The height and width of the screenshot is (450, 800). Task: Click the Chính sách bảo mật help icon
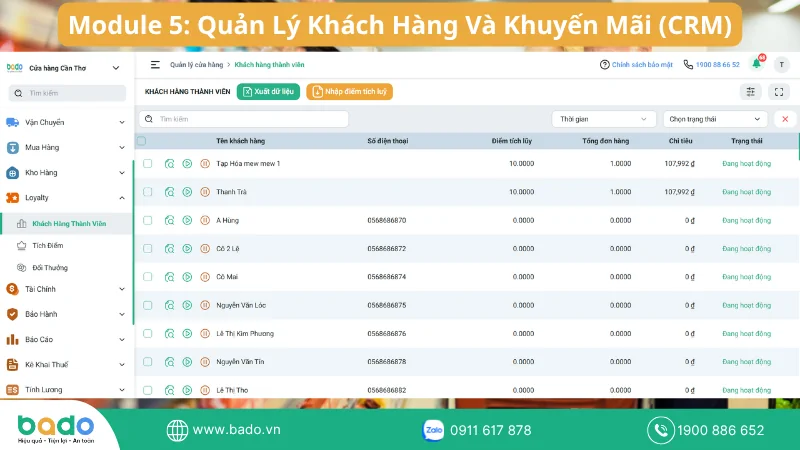605,65
